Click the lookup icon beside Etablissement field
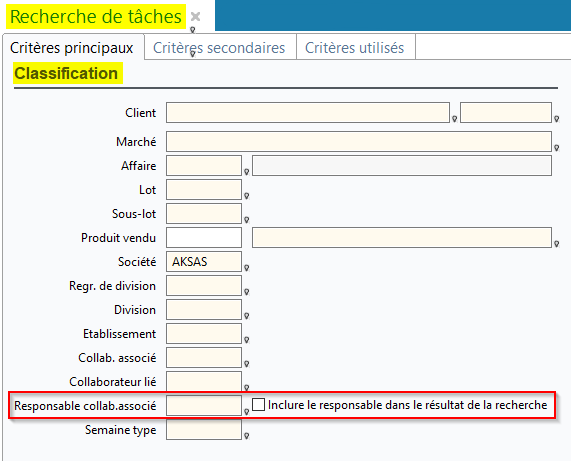Image resolution: width=571 pixels, height=461 pixels. (247, 340)
